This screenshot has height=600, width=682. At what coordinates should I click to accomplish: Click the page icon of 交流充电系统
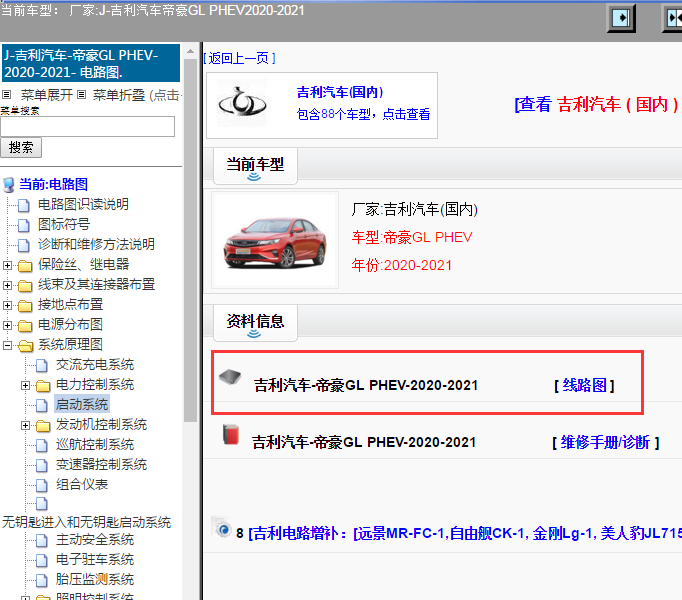42,365
